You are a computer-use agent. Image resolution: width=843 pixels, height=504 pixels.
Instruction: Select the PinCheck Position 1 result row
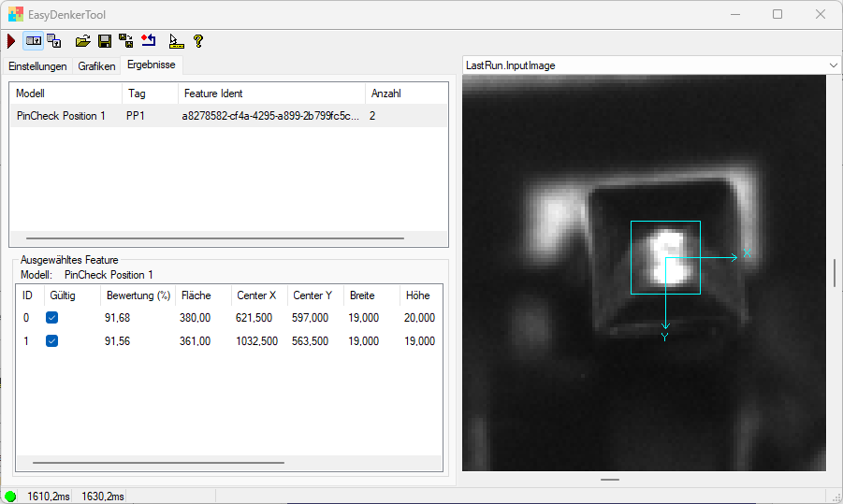[x=62, y=116]
